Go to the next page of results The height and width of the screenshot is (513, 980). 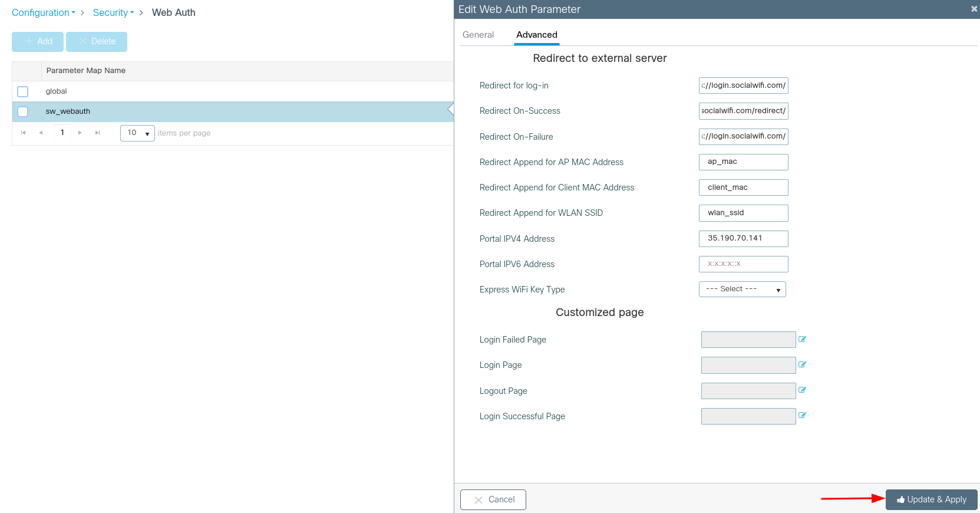click(x=80, y=133)
